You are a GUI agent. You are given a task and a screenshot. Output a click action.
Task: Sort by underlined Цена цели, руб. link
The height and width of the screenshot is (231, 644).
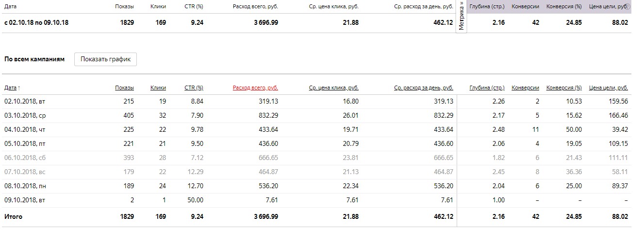click(x=608, y=88)
